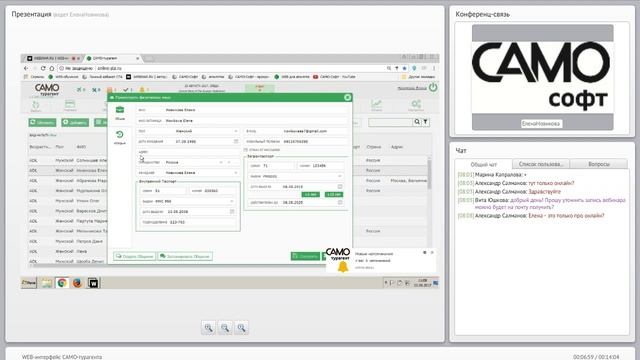Open Firefox from the taskbar
Image resolution: width=640 pixels, height=360 pixels.
coord(77,283)
